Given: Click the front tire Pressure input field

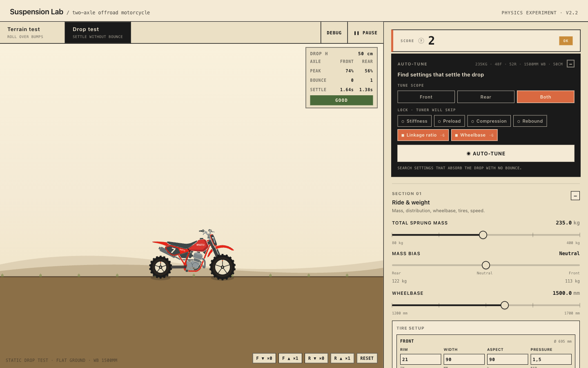Looking at the screenshot, I should 551,359.
